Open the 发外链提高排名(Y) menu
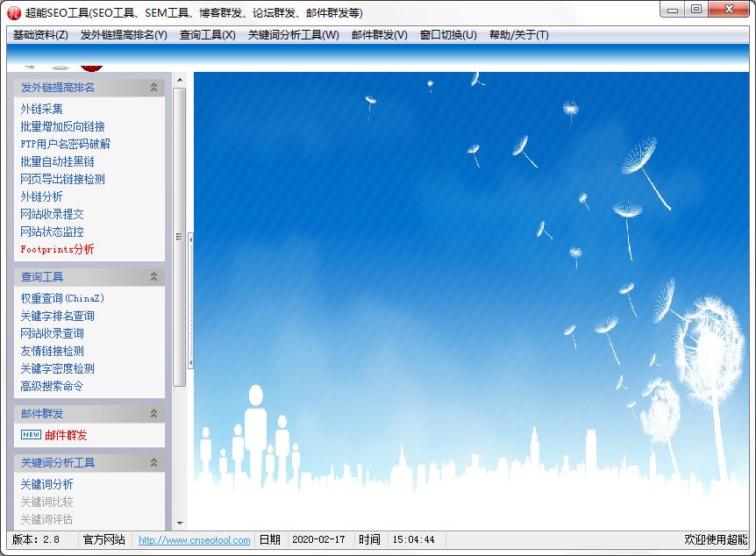 pyautogui.click(x=124, y=35)
